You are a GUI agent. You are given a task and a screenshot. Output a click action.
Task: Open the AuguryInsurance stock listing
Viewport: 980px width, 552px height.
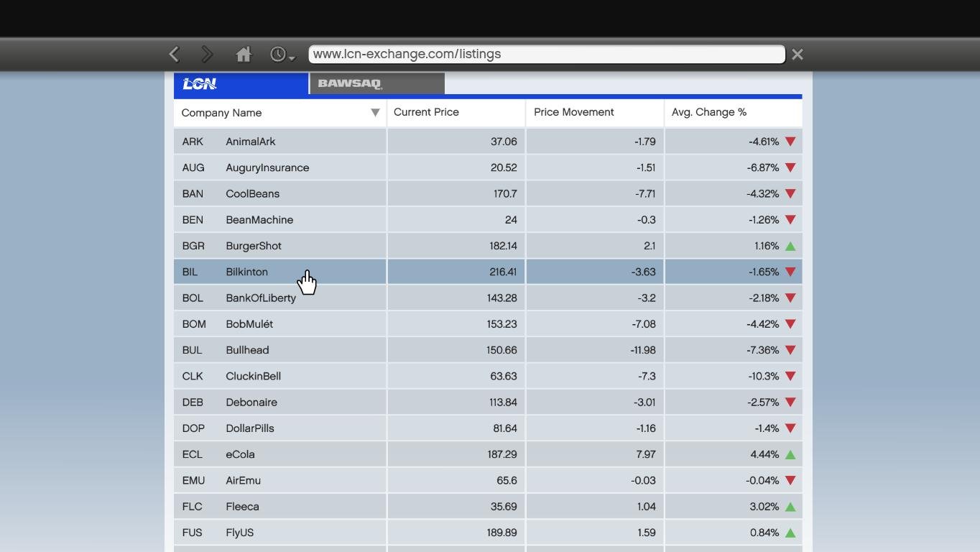pos(488,167)
